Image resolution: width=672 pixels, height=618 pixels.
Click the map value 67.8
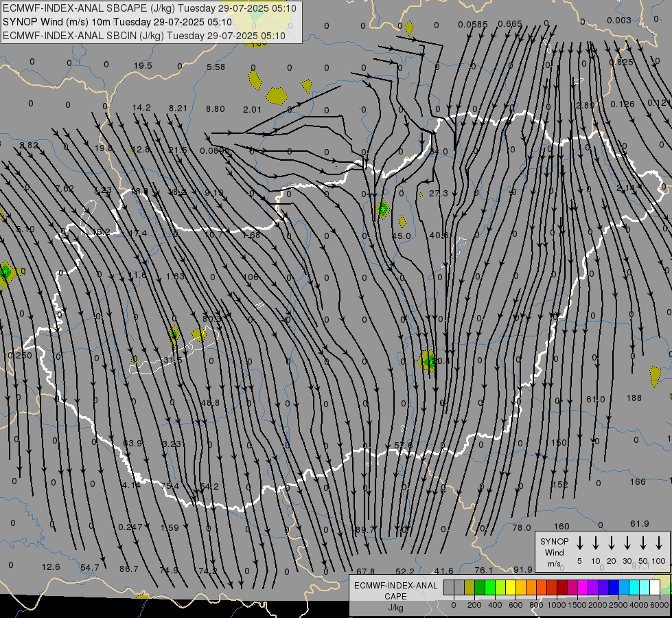[366, 571]
